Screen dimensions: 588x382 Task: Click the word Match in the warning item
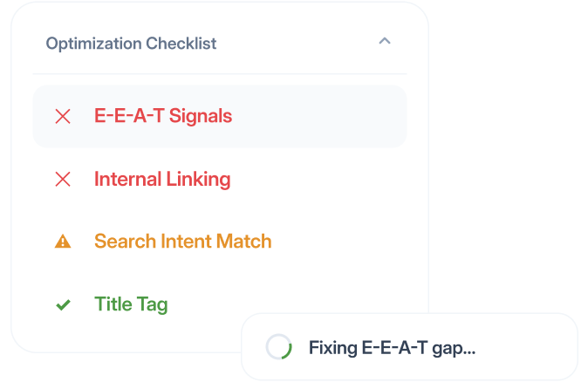(x=243, y=241)
